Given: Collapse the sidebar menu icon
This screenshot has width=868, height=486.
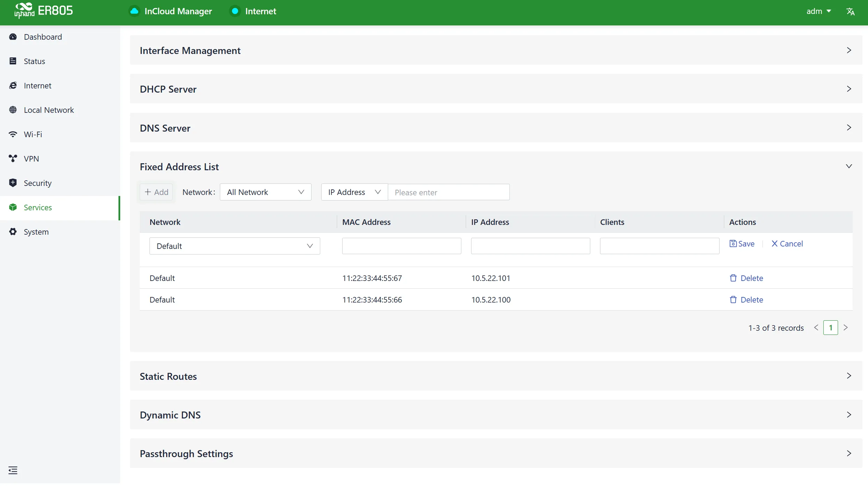Looking at the screenshot, I should pyautogui.click(x=13, y=470).
